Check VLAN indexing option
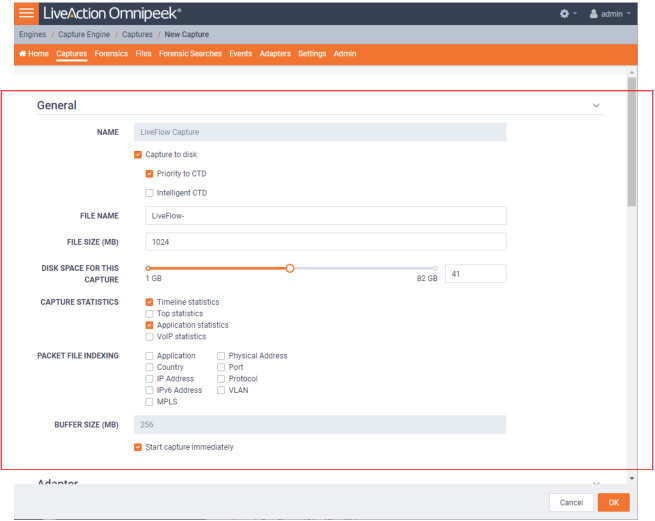 click(x=221, y=390)
